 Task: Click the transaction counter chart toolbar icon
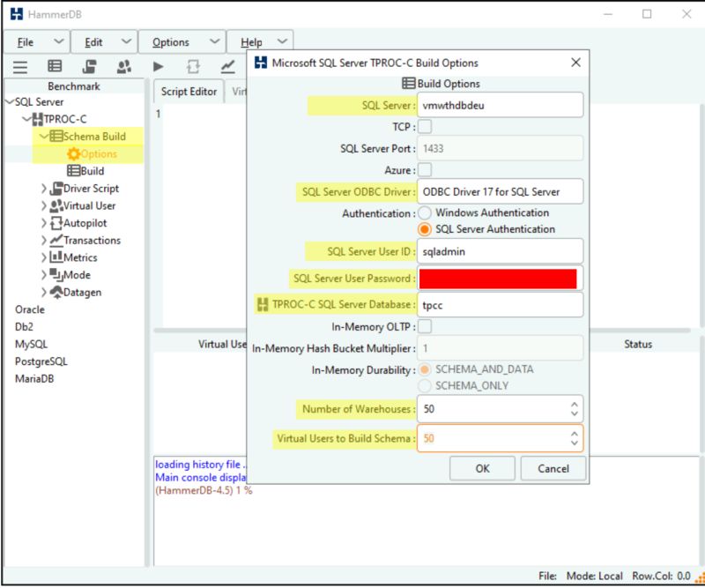click(x=228, y=67)
